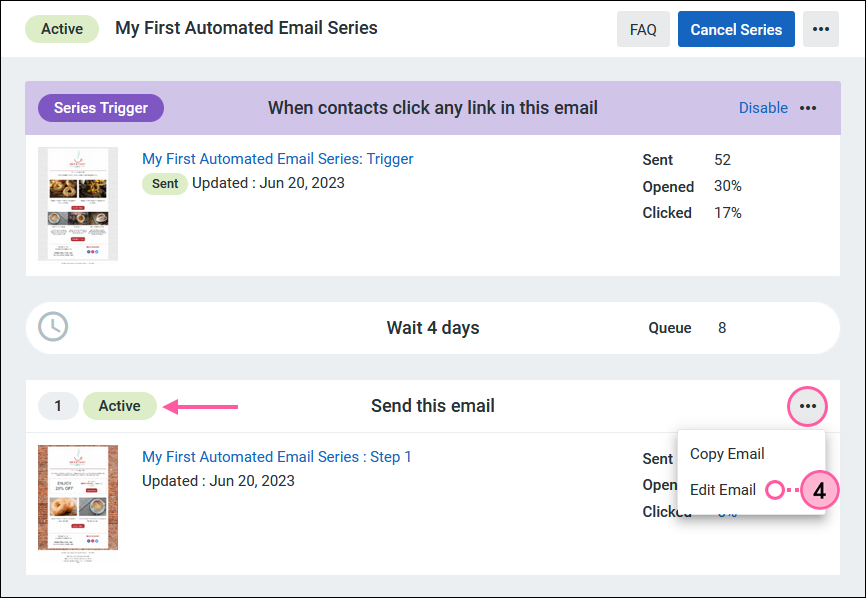This screenshot has width=866, height=598.
Task: Open My First Automated Email Series : Step 1 link
Action: click(277, 457)
